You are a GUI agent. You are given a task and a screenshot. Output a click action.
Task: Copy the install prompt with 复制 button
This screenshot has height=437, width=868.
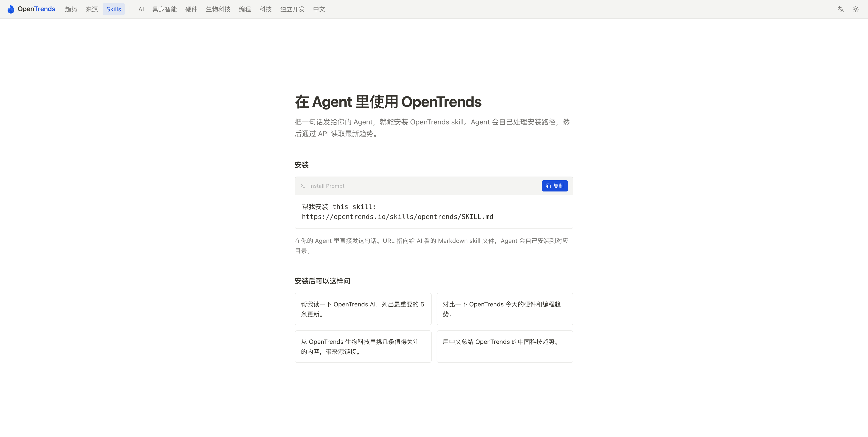(x=555, y=186)
